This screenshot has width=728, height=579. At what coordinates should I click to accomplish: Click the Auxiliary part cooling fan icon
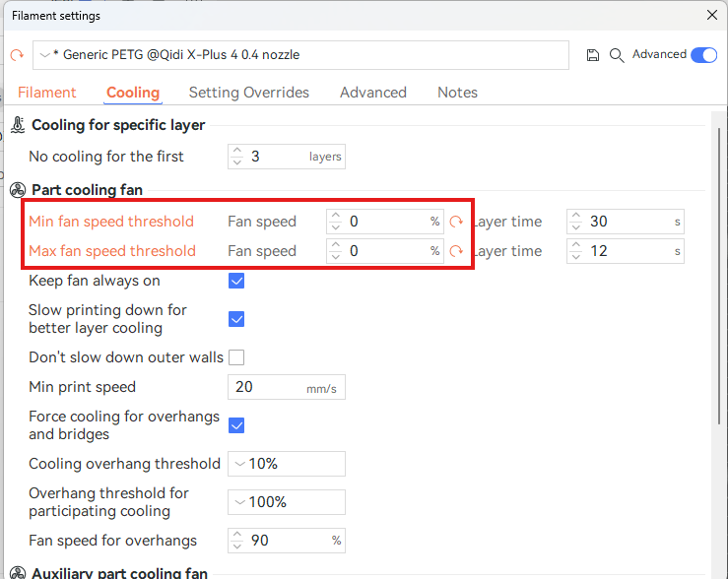pos(18,573)
